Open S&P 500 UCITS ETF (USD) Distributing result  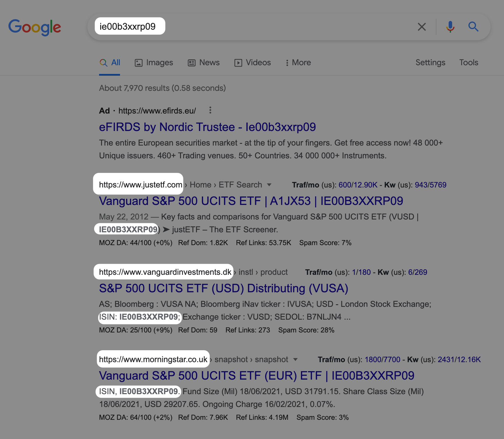coord(224,288)
